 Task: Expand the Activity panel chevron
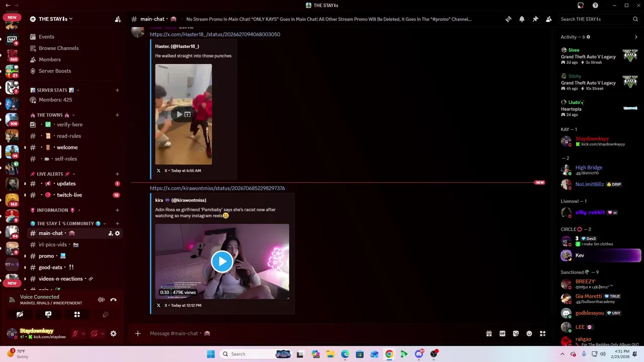636,37
